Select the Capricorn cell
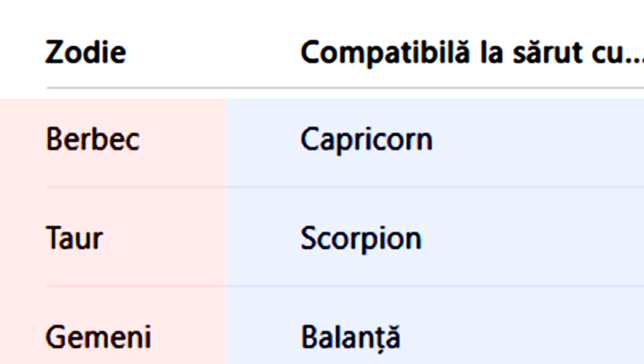This screenshot has height=364, width=644. click(x=366, y=140)
